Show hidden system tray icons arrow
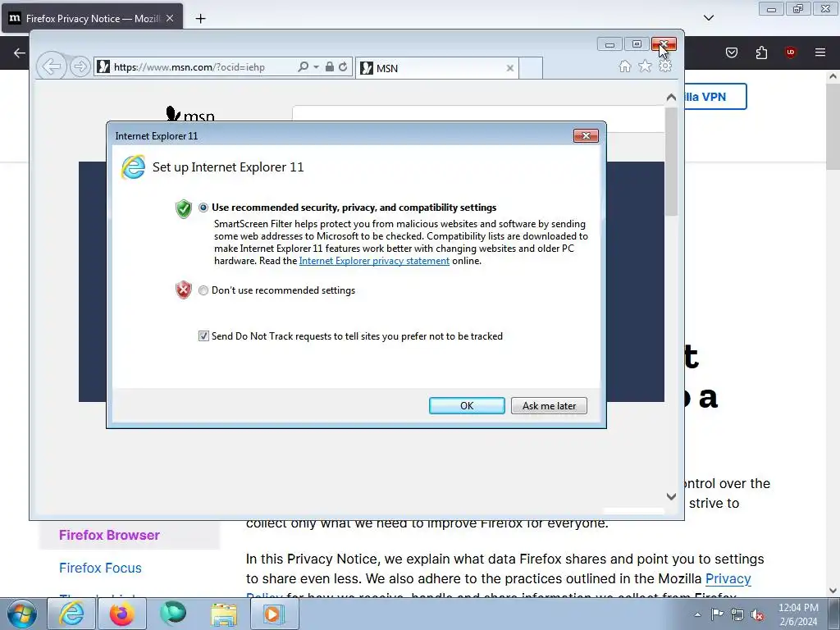840x630 pixels. (x=697, y=614)
